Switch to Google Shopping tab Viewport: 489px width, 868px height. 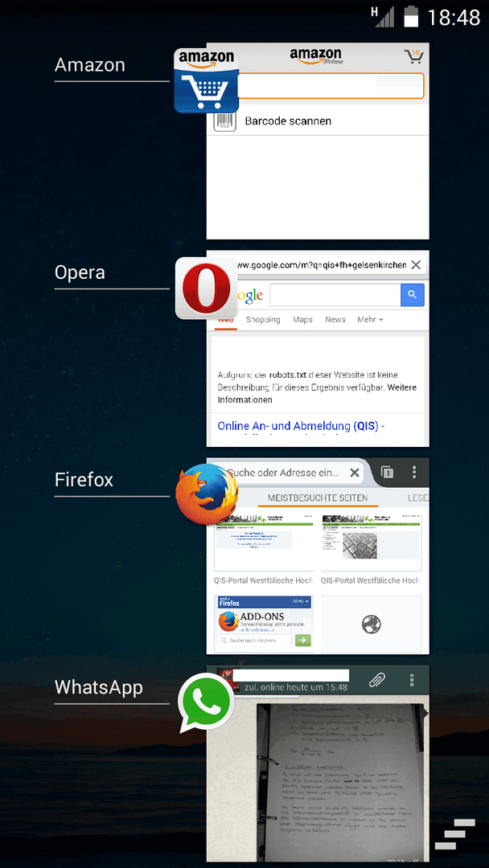click(x=263, y=319)
